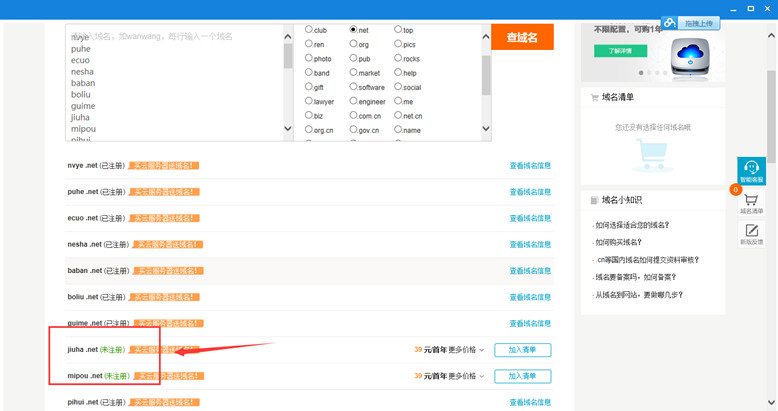Choose the .com.cn radio button
This screenshot has width=778, height=411.
(353, 115)
